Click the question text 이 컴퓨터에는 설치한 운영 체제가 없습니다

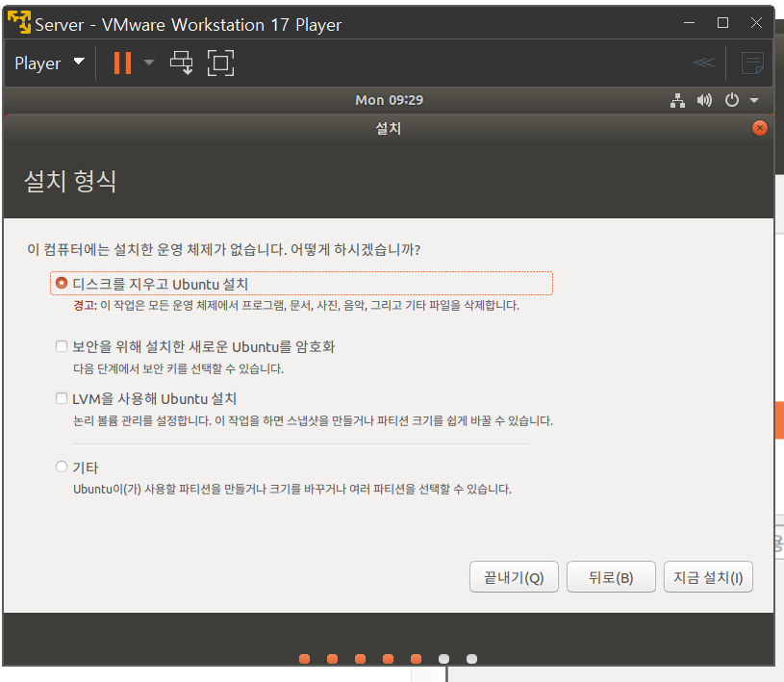[223, 249]
